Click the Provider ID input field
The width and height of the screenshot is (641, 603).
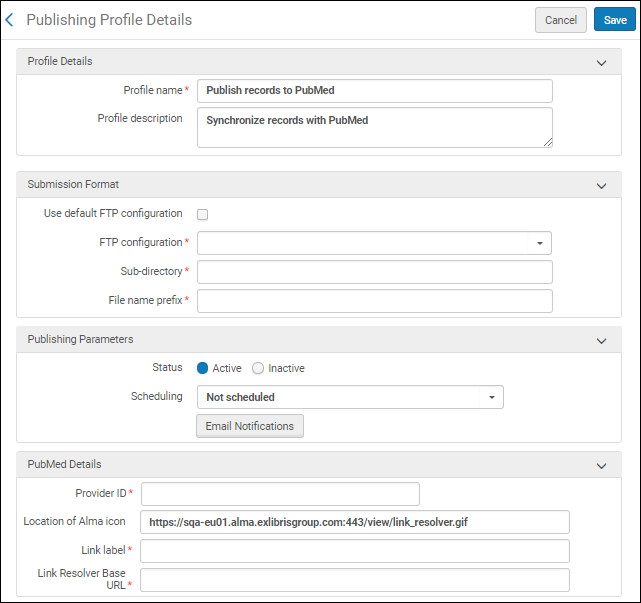[280, 494]
